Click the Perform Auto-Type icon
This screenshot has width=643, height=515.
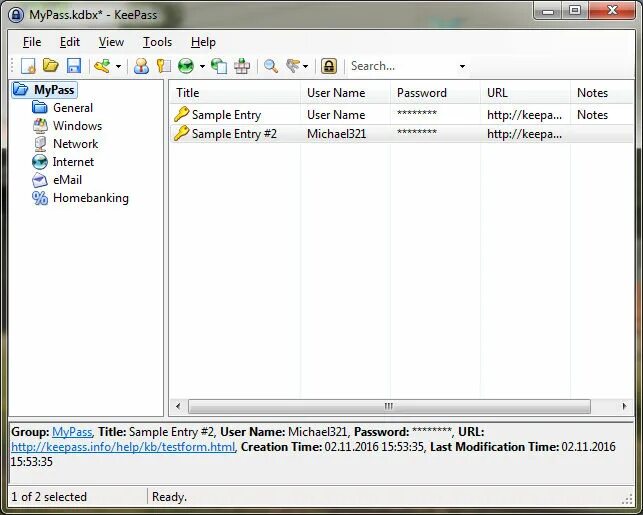242,66
